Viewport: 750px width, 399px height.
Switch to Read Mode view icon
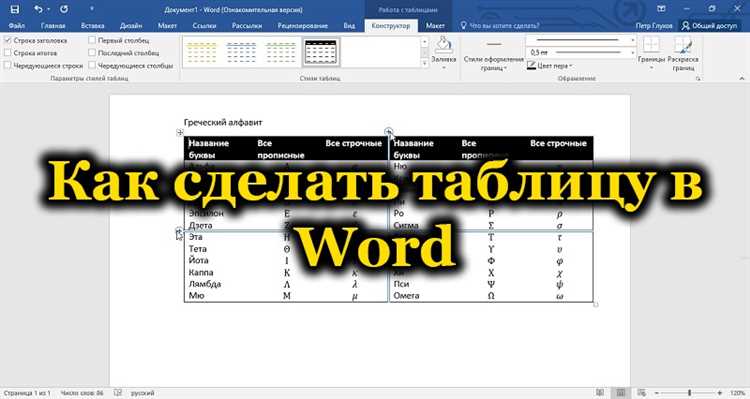pos(599,393)
